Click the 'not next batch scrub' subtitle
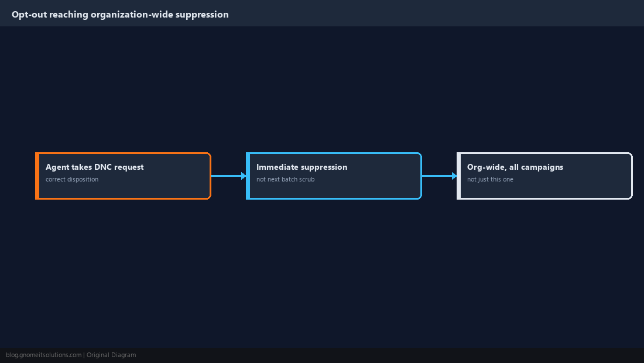 (286, 179)
